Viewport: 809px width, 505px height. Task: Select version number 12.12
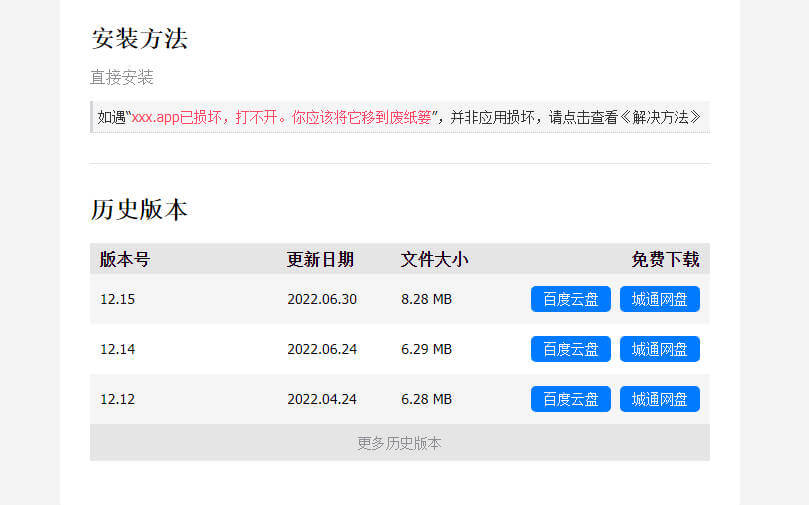point(118,399)
